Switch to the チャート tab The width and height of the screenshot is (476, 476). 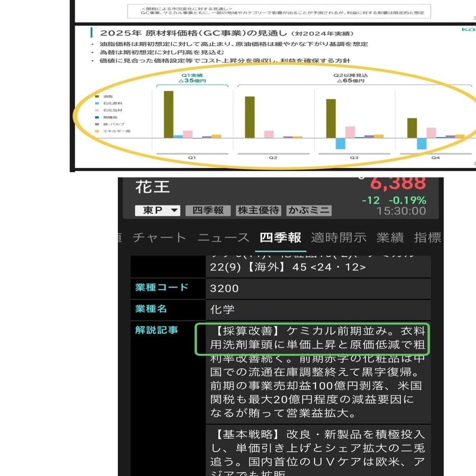159,238
